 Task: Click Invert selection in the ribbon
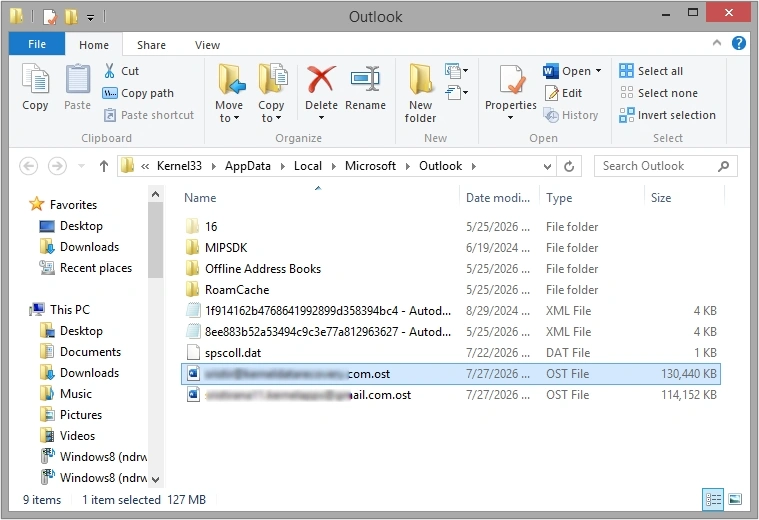[668, 115]
